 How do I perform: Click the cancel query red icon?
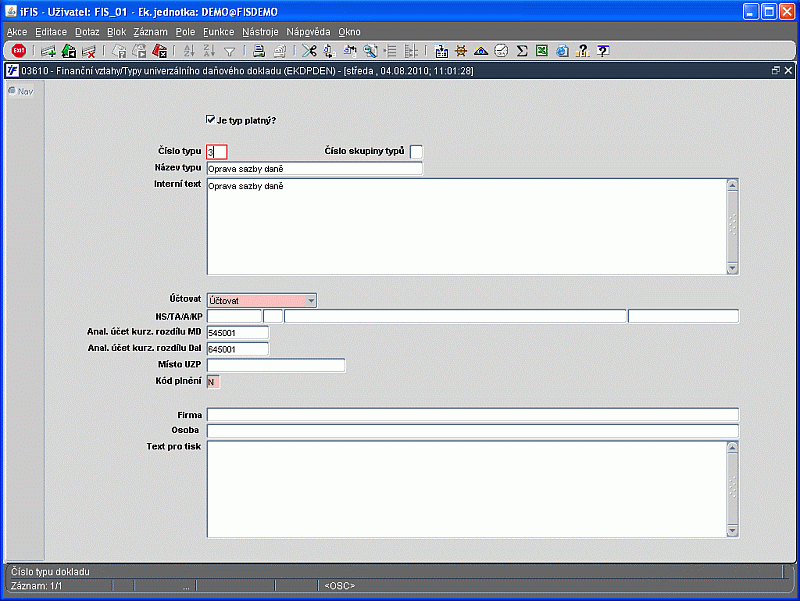coord(160,51)
